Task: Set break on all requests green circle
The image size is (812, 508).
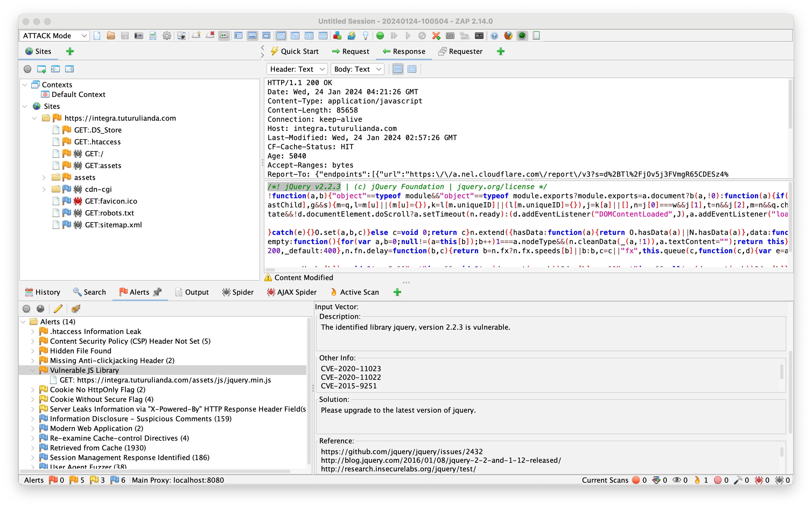Action: click(x=380, y=36)
